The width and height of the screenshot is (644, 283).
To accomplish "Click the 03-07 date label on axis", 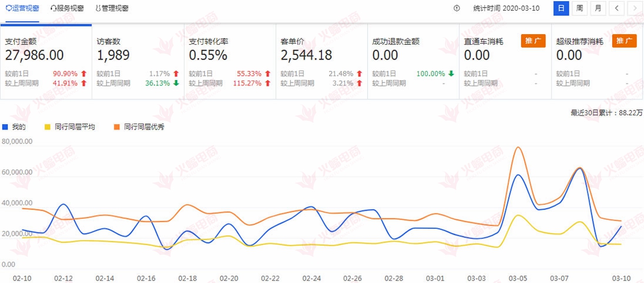I will click(558, 278).
